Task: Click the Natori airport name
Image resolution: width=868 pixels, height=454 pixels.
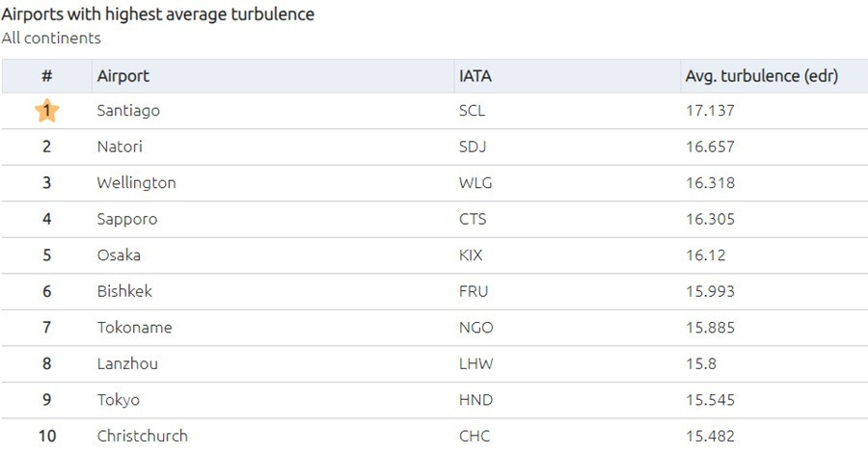Action: coord(120,147)
